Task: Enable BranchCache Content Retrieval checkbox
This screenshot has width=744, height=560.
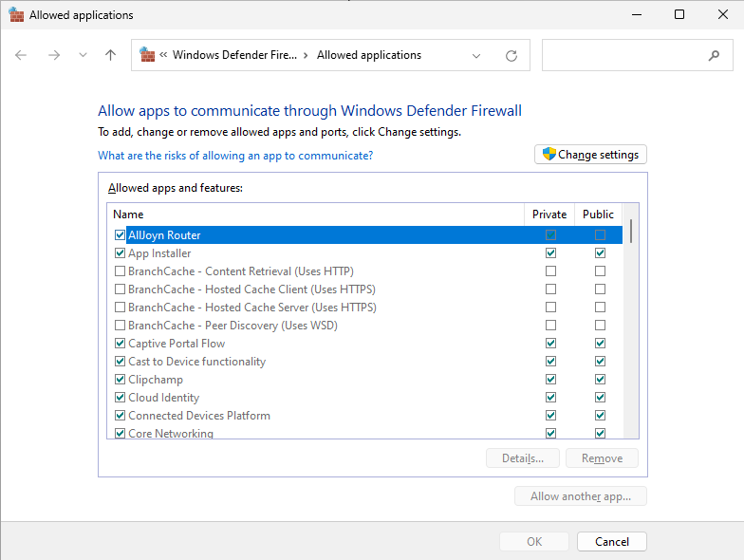Action: point(120,271)
